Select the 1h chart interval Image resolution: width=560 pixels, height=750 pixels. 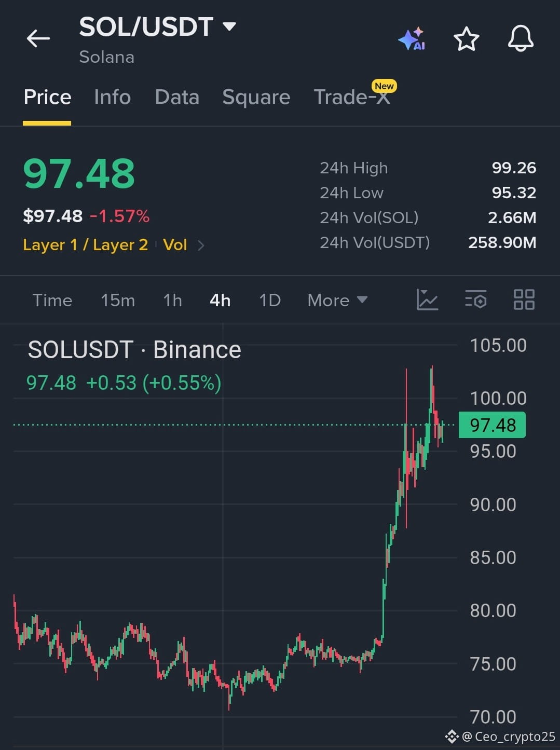pos(172,300)
